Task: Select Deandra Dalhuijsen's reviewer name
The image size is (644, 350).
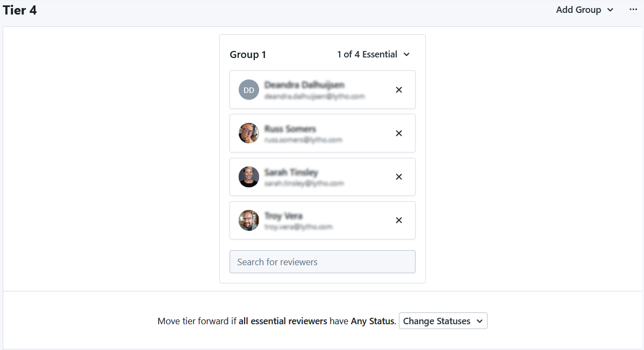Action: click(x=304, y=85)
